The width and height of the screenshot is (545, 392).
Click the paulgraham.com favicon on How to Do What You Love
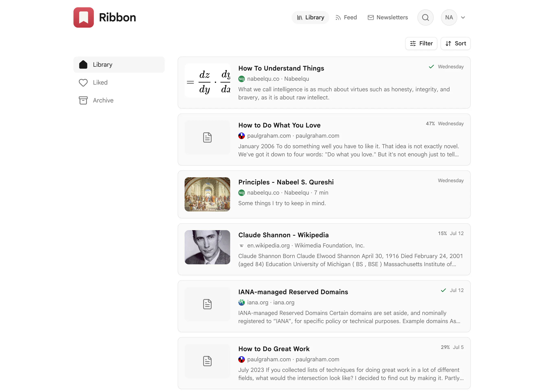pyautogui.click(x=241, y=136)
